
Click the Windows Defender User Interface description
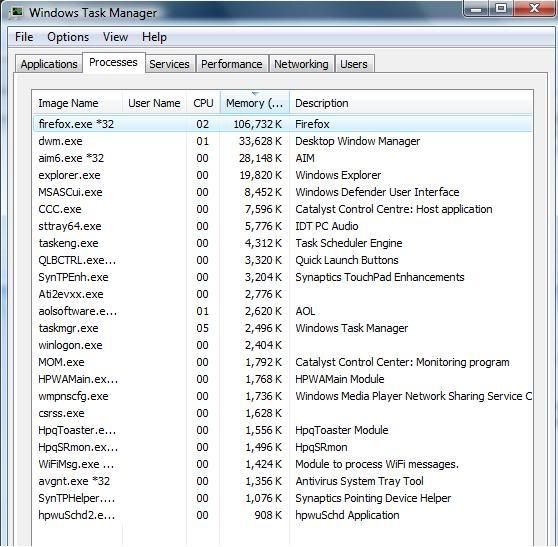[x=377, y=192]
